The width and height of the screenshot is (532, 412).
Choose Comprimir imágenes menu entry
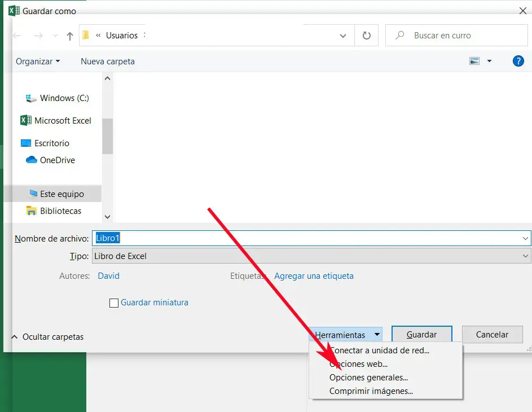pos(386,391)
